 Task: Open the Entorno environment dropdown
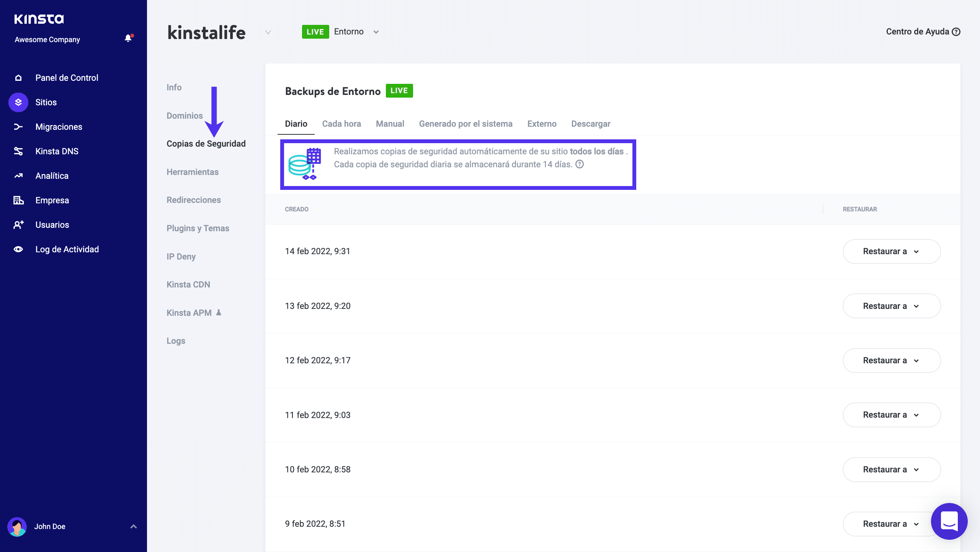376,32
